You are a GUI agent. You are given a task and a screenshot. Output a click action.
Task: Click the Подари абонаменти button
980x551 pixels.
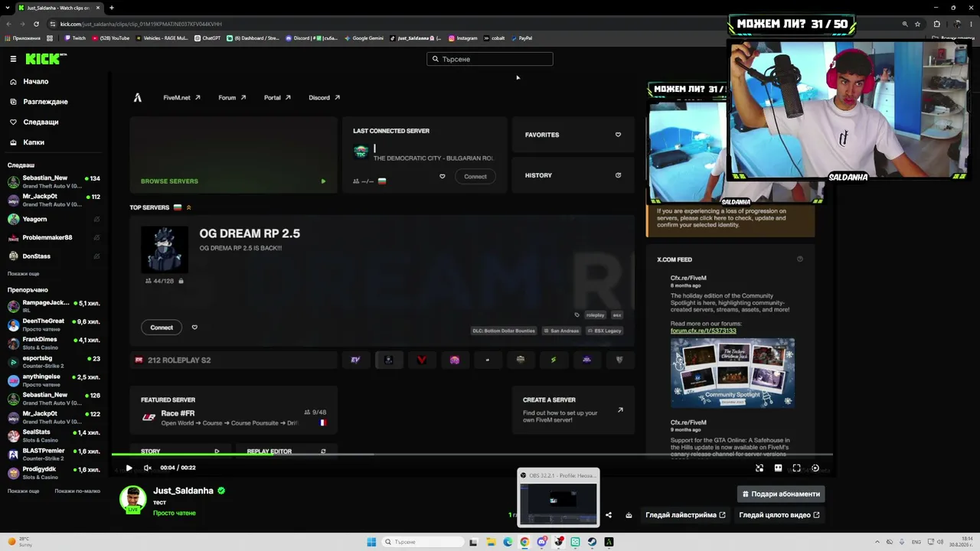(781, 494)
